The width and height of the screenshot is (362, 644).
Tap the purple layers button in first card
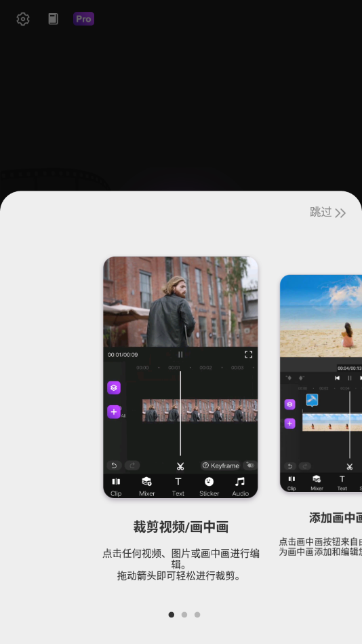pos(114,387)
